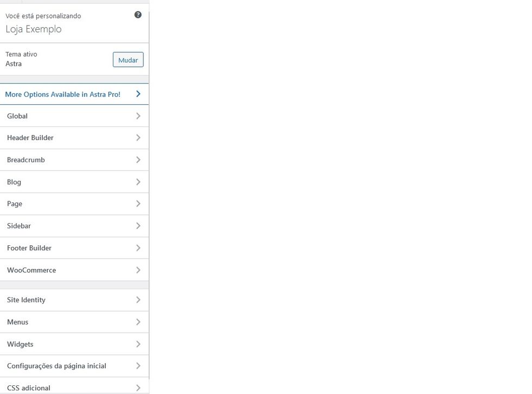Open the Page section
The image size is (532, 394).
coord(74,204)
